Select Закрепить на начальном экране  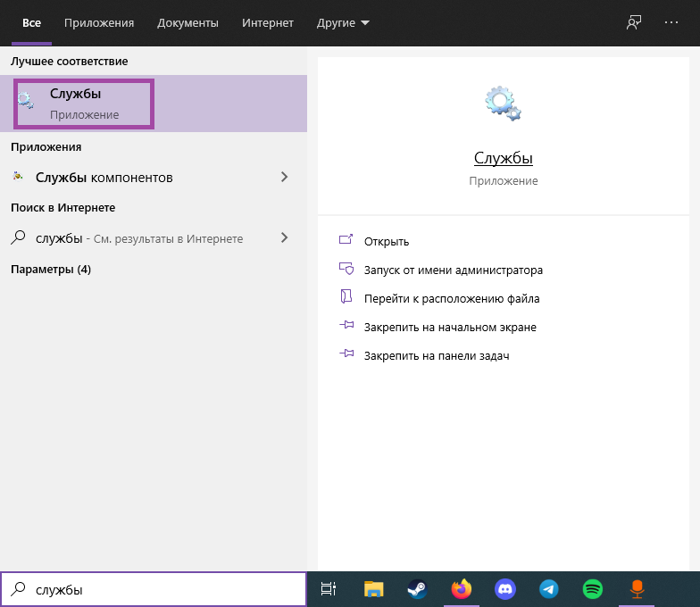tap(450, 327)
